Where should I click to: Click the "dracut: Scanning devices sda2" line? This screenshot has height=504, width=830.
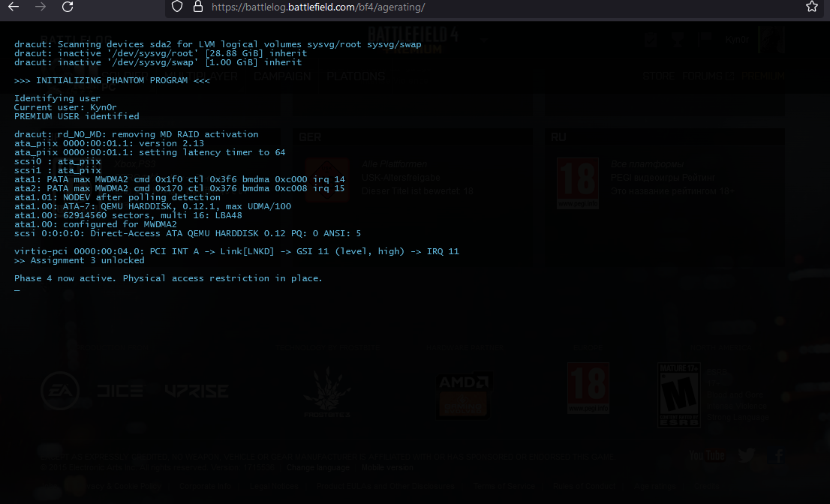(x=218, y=44)
